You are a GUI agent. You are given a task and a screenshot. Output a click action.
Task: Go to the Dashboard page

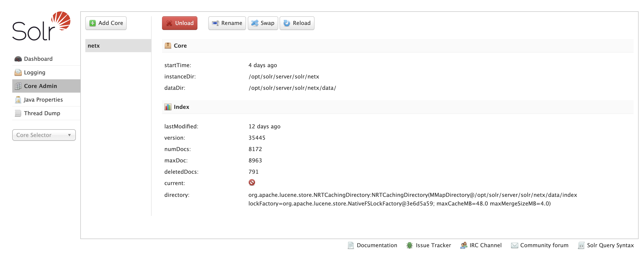coord(38,59)
